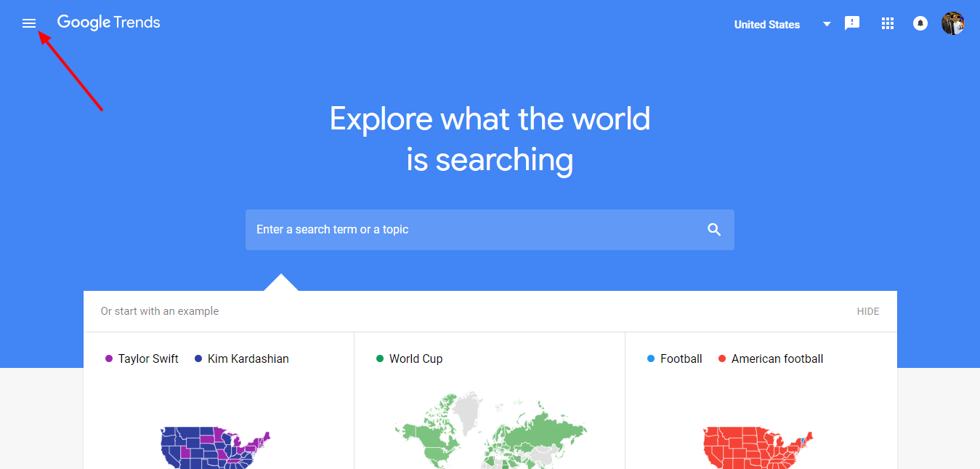980x469 pixels.
Task: Select the Football legend marker
Action: [650, 358]
